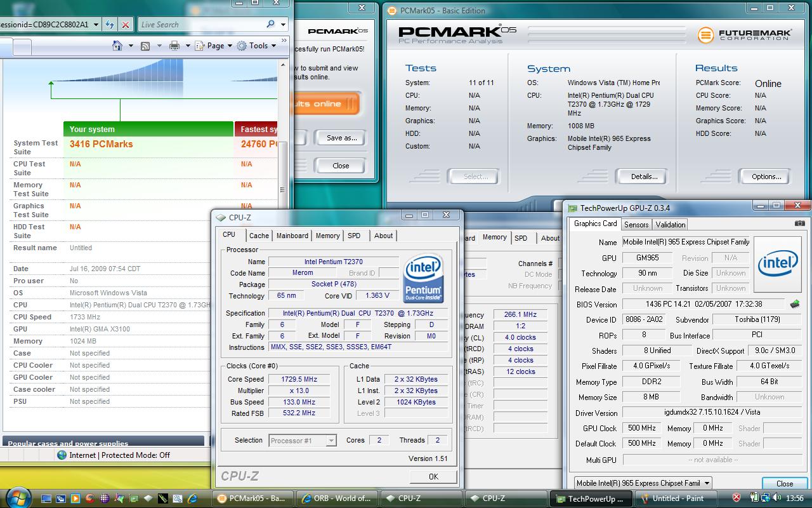Click the Windows Start orb
Image resolution: width=812 pixels, height=508 pixels.
pos(18,498)
